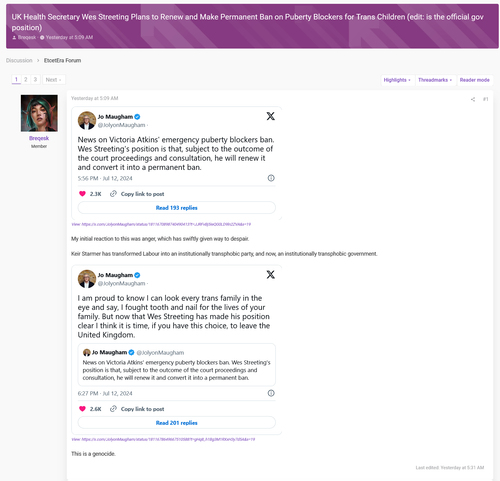Click the 'Keir Starmer has transformed Labour' sentence
This screenshot has width=500, height=481.
pyautogui.click(x=224, y=254)
